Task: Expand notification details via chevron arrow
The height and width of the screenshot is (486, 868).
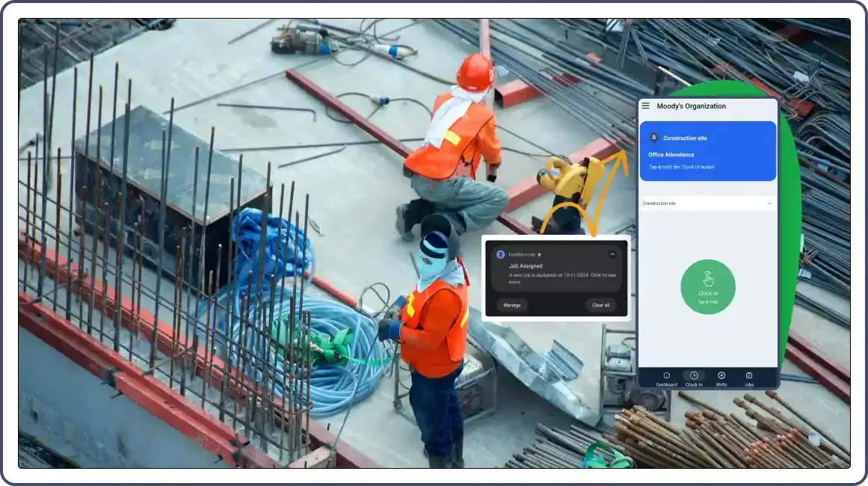Action: click(613, 254)
